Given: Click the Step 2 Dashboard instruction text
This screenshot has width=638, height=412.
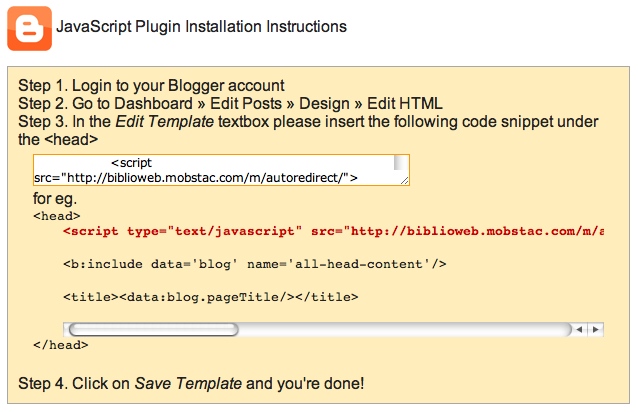Looking at the screenshot, I should pyautogui.click(x=230, y=103).
